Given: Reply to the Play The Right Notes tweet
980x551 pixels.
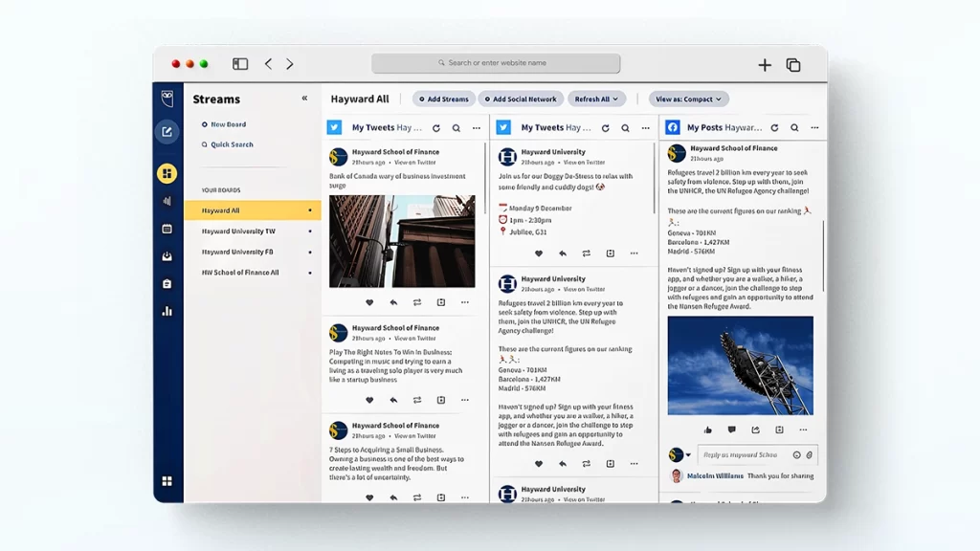Looking at the screenshot, I should click(x=393, y=400).
